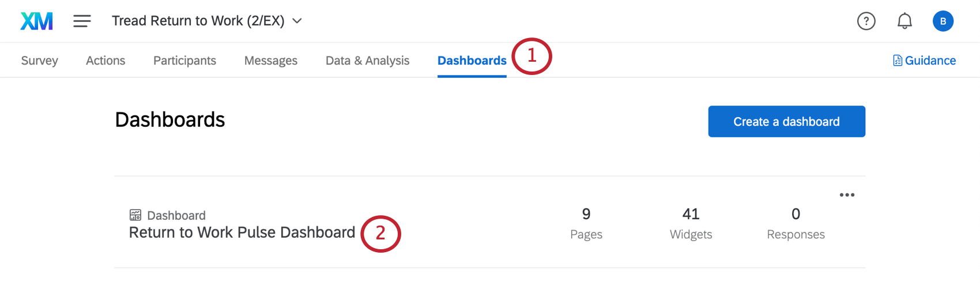Click Create a dashboard button
The width and height of the screenshot is (980, 285).
coord(786,122)
